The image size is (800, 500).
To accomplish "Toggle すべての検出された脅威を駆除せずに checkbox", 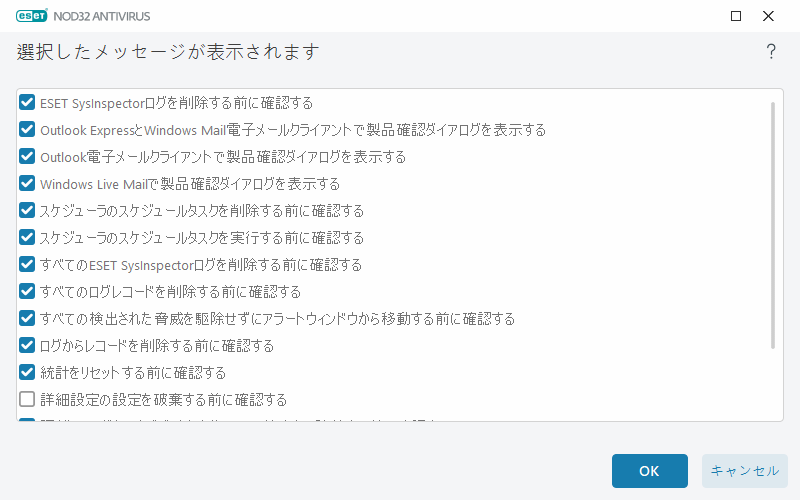I will (27, 318).
